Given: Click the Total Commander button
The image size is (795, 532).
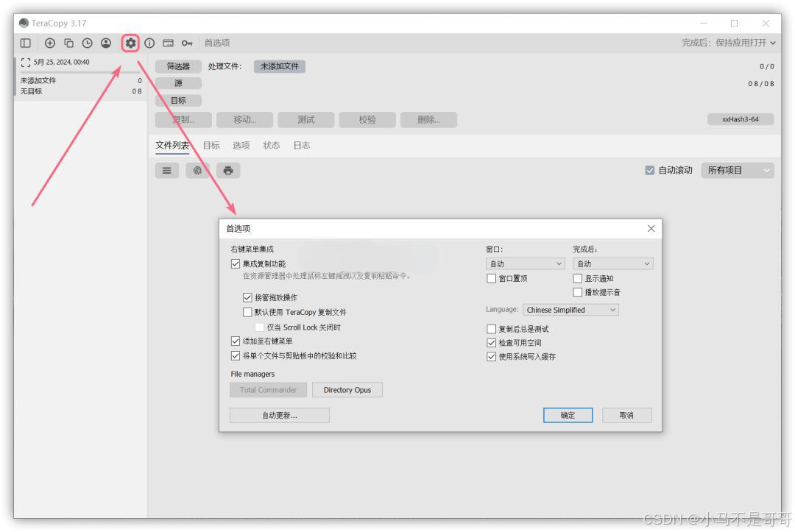Looking at the screenshot, I should tap(268, 390).
